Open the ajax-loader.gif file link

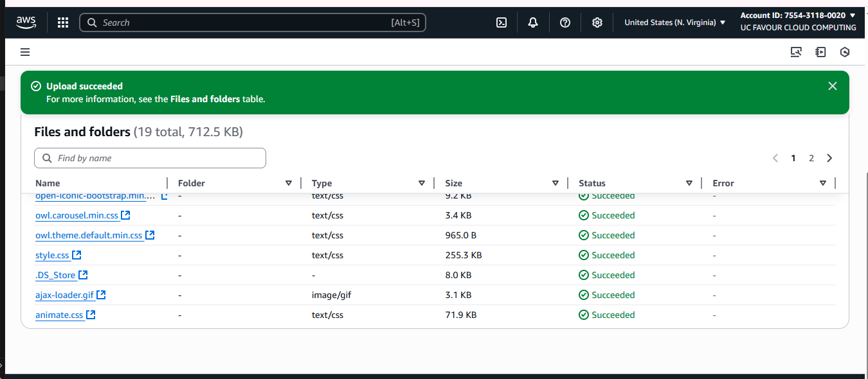click(64, 295)
